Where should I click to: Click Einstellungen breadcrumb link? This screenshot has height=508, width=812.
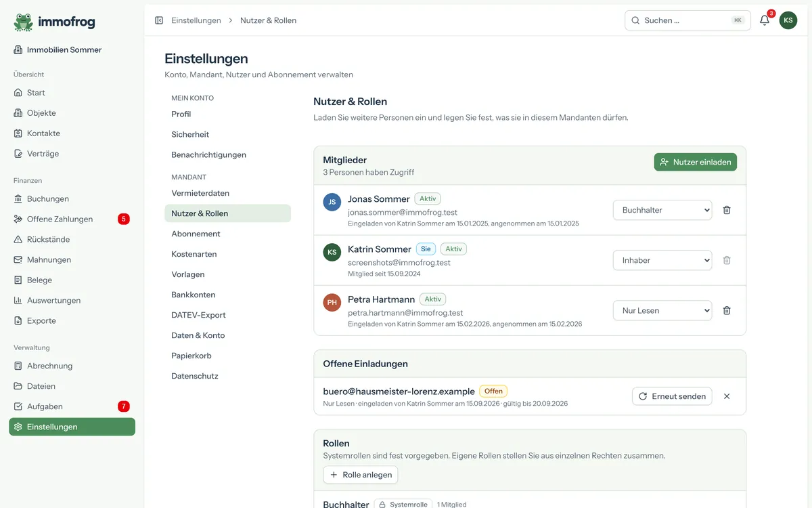pyautogui.click(x=196, y=20)
